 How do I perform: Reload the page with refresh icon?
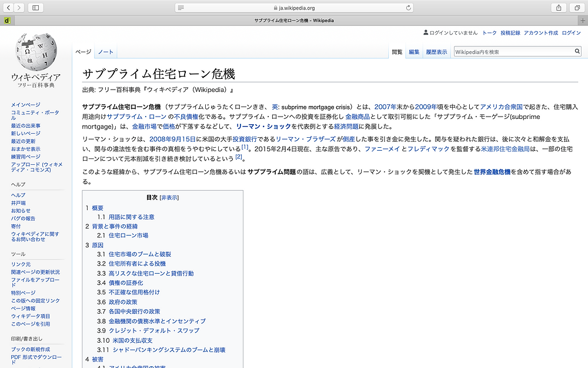coord(409,8)
